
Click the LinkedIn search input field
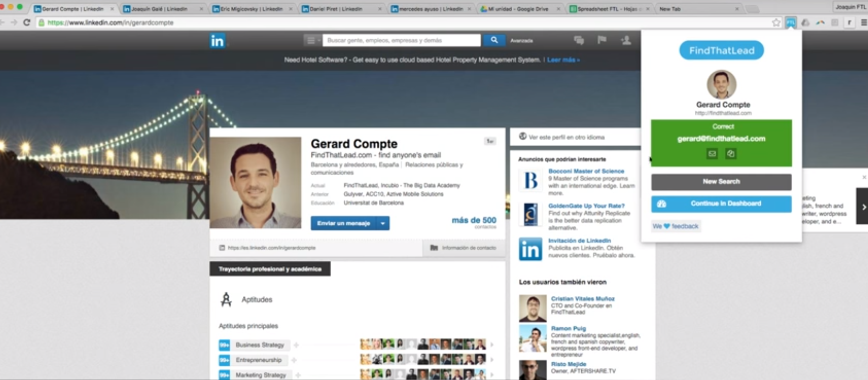[x=401, y=40]
